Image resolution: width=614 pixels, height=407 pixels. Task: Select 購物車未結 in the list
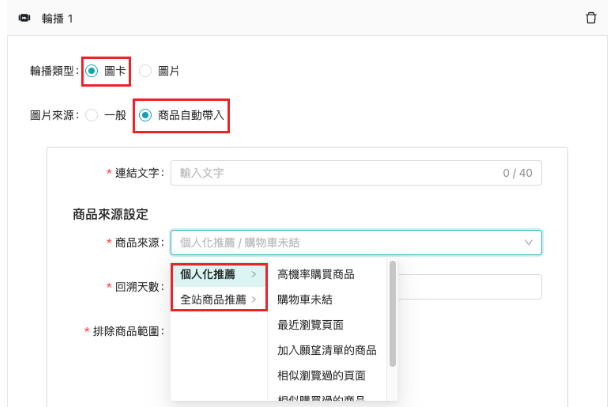click(x=305, y=299)
